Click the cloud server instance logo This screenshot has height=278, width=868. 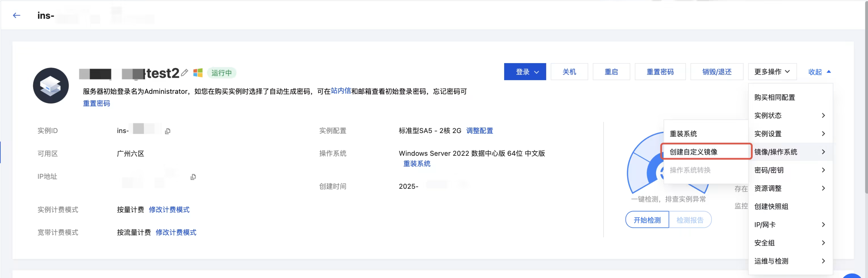pyautogui.click(x=51, y=86)
